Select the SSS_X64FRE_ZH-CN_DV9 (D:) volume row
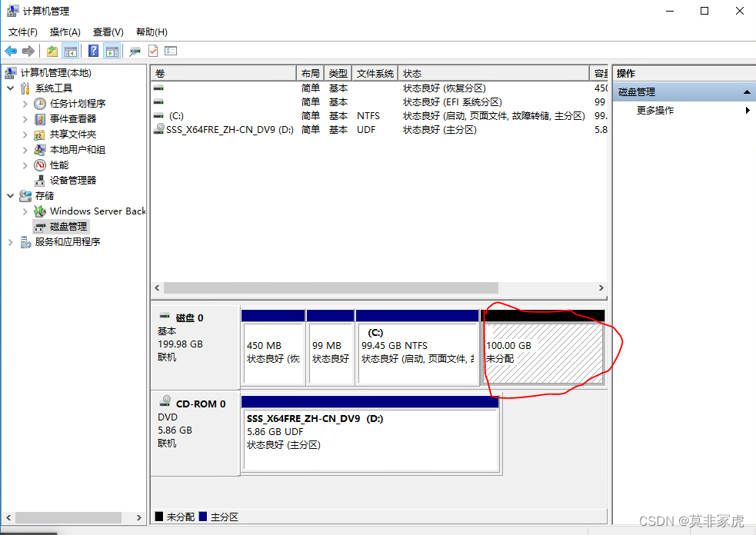The width and height of the screenshot is (756, 535). [379, 130]
